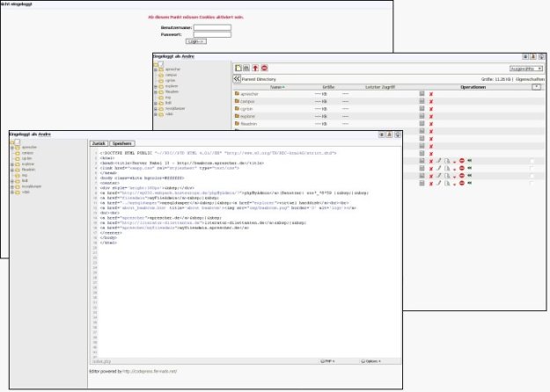550x392 pixels.
Task: Sort the file list by Letzter Zugriff column
Action: [x=380, y=87]
